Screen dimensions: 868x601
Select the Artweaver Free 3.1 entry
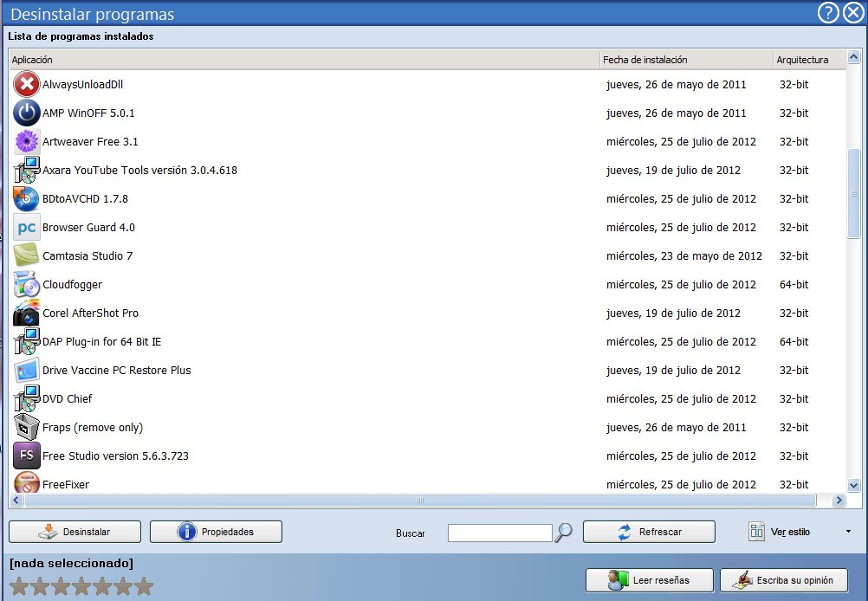pos(90,141)
